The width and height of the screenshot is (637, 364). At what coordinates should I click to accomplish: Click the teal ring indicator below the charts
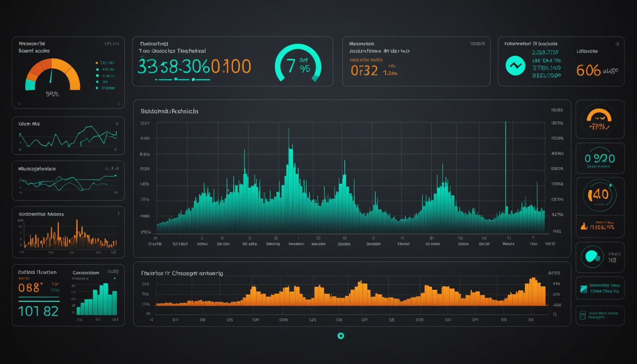point(341,336)
